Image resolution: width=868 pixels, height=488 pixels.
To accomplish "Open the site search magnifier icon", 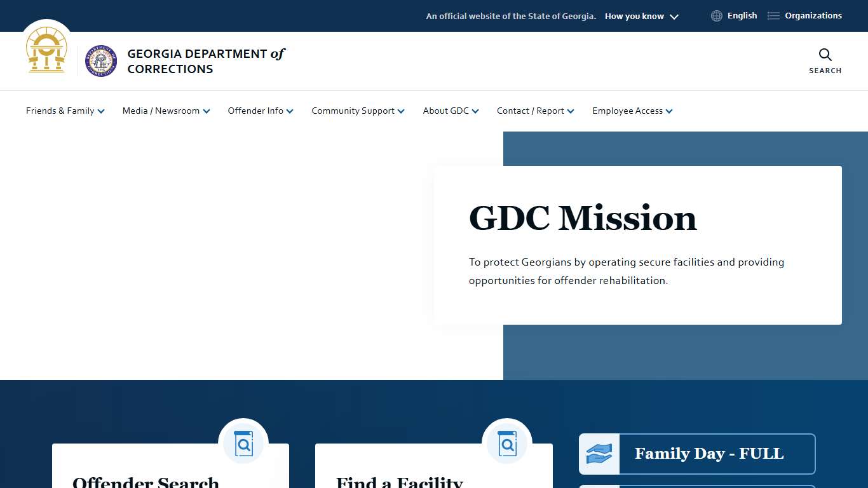I will coord(824,55).
